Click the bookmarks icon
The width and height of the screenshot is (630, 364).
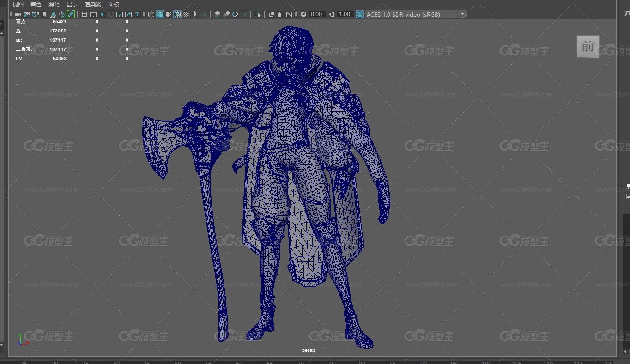[44, 14]
